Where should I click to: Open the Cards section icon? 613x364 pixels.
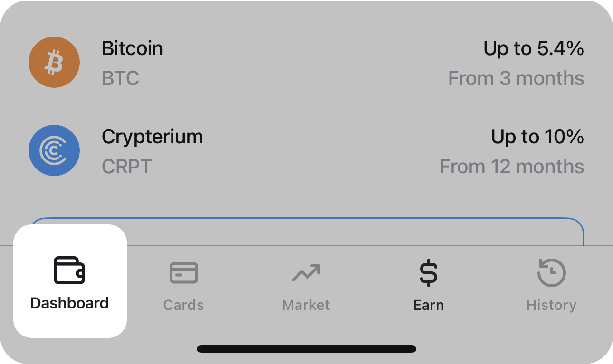click(x=183, y=272)
